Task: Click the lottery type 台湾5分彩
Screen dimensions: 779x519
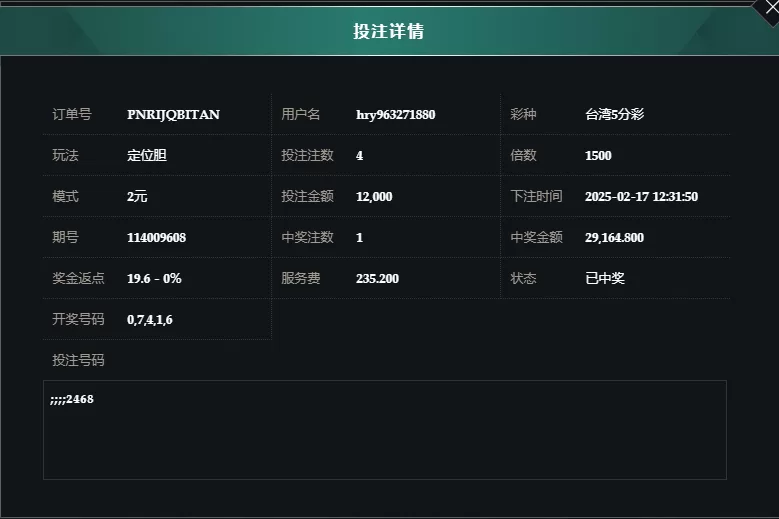Action: point(615,115)
